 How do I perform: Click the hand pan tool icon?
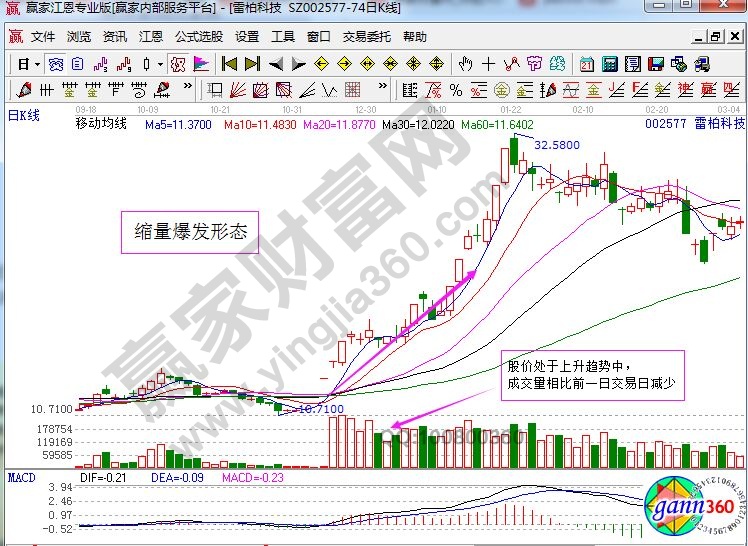[x=465, y=64]
